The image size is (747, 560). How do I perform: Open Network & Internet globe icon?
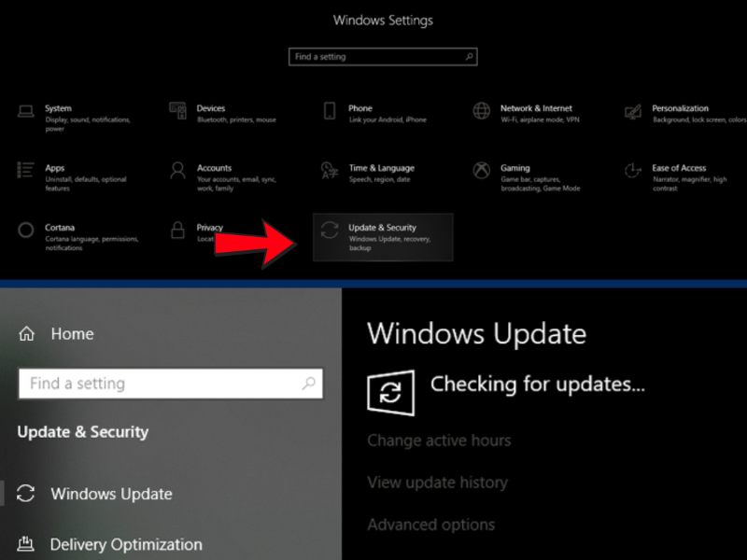481,111
